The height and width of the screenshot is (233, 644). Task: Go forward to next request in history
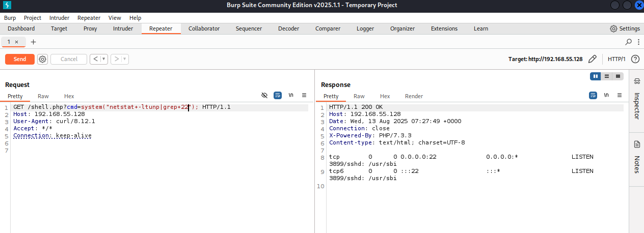point(116,59)
